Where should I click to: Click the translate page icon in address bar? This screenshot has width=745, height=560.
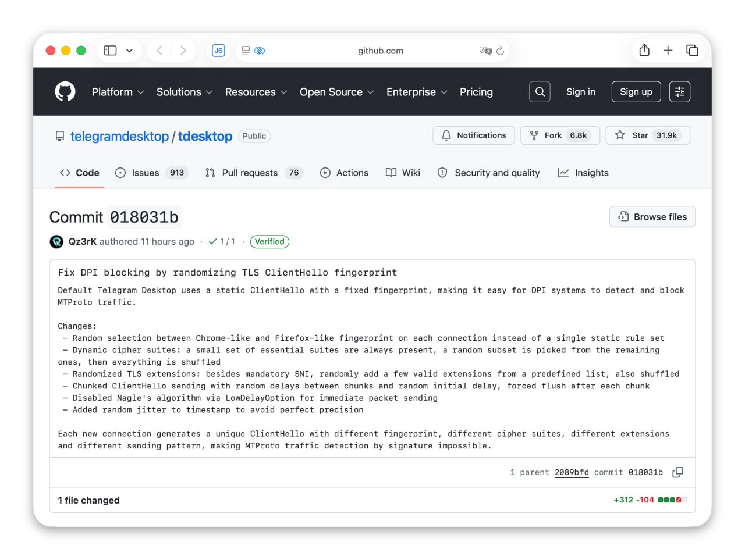click(485, 51)
